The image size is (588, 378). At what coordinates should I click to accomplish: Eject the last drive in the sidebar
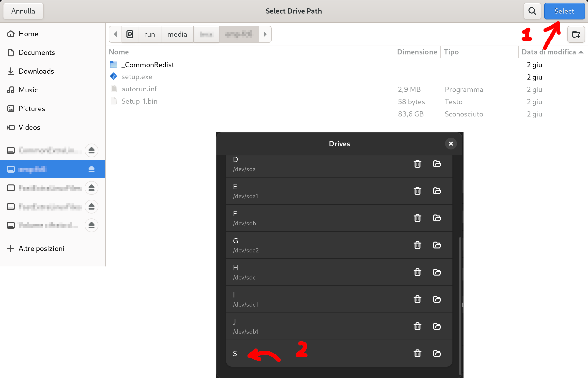click(91, 225)
